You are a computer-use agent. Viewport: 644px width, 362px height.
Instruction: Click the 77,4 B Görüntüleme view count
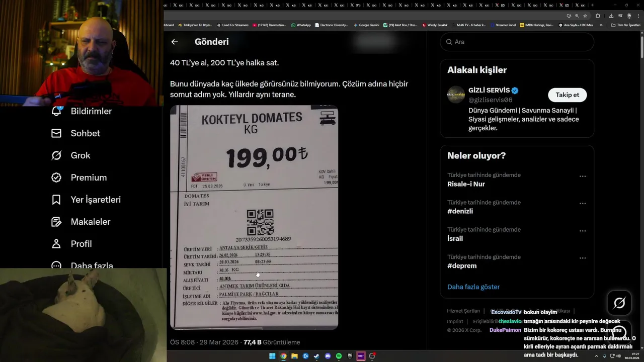[272, 342]
